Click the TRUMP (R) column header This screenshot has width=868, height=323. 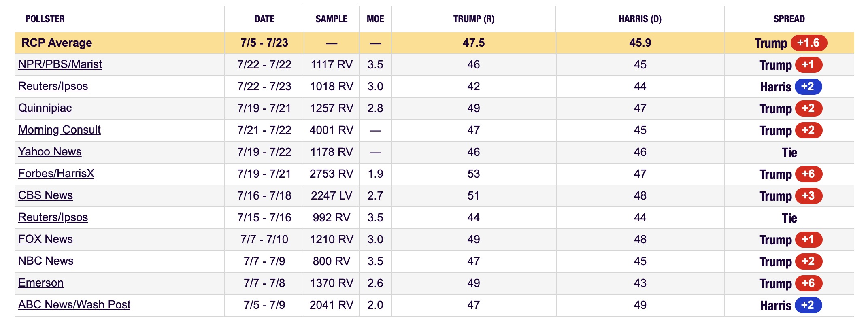coord(474,19)
